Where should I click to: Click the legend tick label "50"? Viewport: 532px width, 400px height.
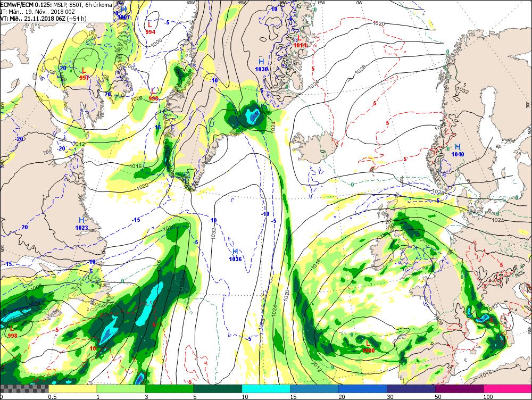(438, 397)
